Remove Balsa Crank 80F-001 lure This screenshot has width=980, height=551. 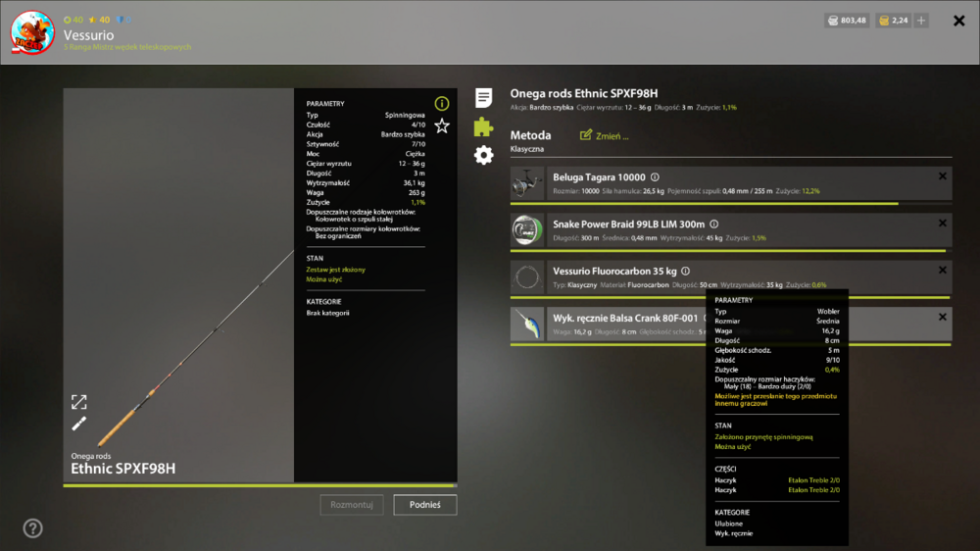point(943,317)
